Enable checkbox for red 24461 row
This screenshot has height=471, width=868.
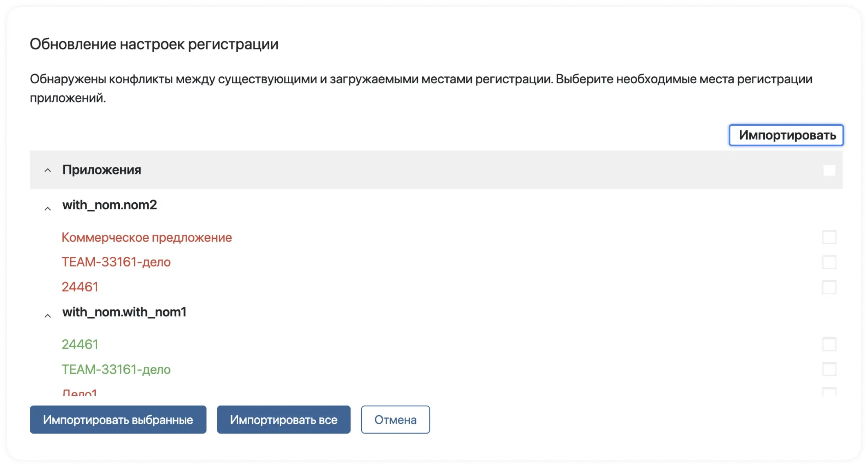(829, 287)
